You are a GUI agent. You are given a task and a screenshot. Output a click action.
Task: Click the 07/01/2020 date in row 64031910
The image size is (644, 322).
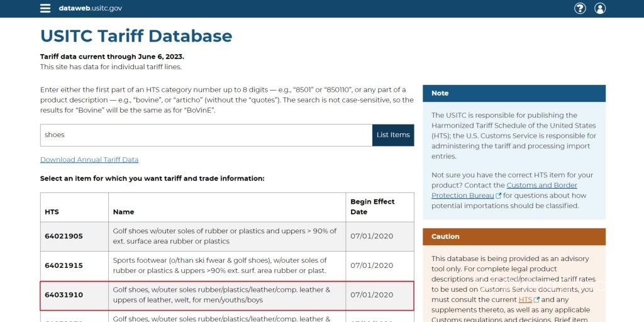372,295
